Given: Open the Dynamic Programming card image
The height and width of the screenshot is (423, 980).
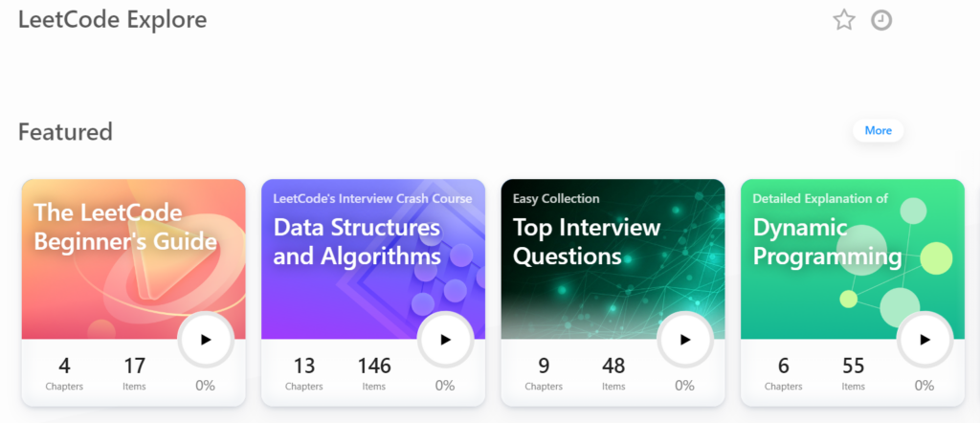Looking at the screenshot, I should pyautogui.click(x=853, y=259).
